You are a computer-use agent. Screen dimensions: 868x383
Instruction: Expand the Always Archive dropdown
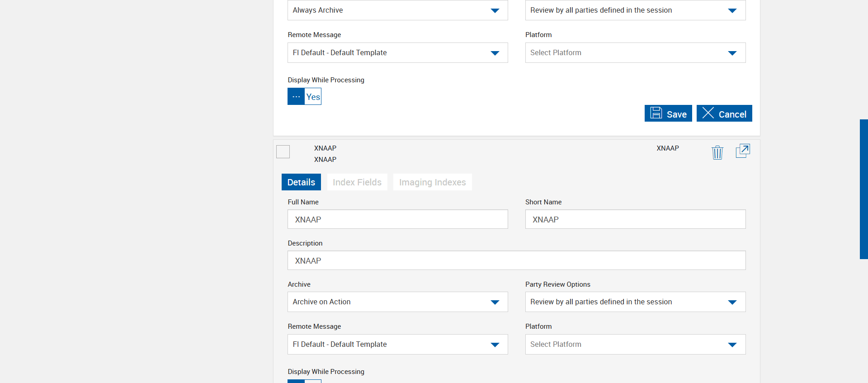click(x=397, y=10)
